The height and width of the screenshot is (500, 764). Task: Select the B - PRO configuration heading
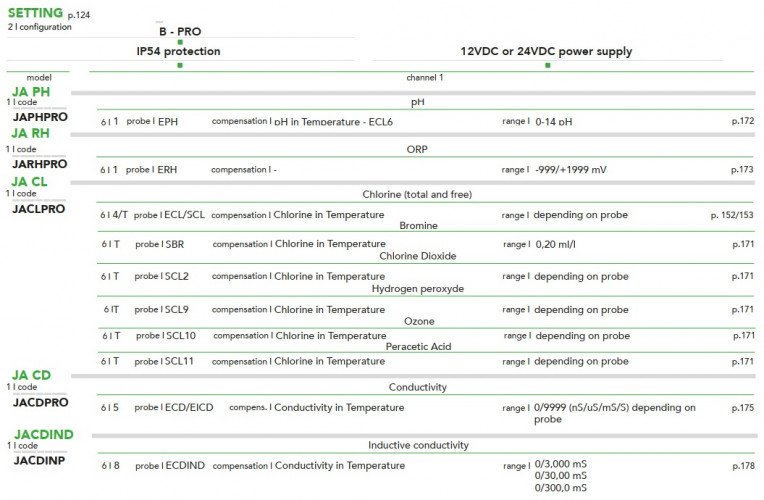point(180,31)
